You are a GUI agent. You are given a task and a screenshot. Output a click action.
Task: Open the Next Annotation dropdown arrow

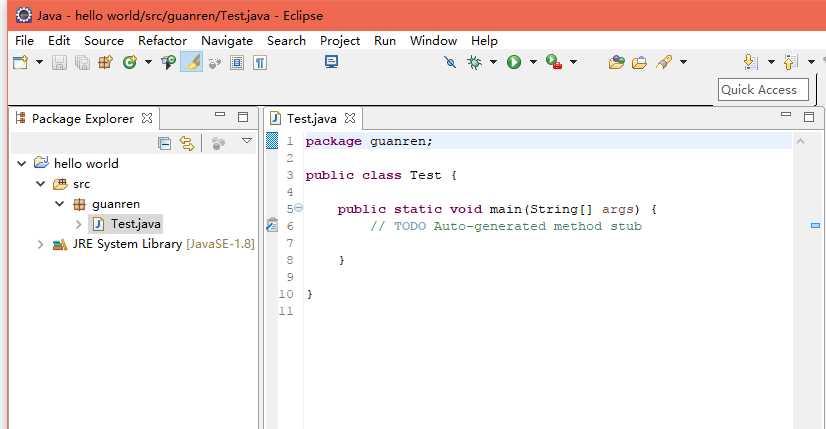[771, 62]
